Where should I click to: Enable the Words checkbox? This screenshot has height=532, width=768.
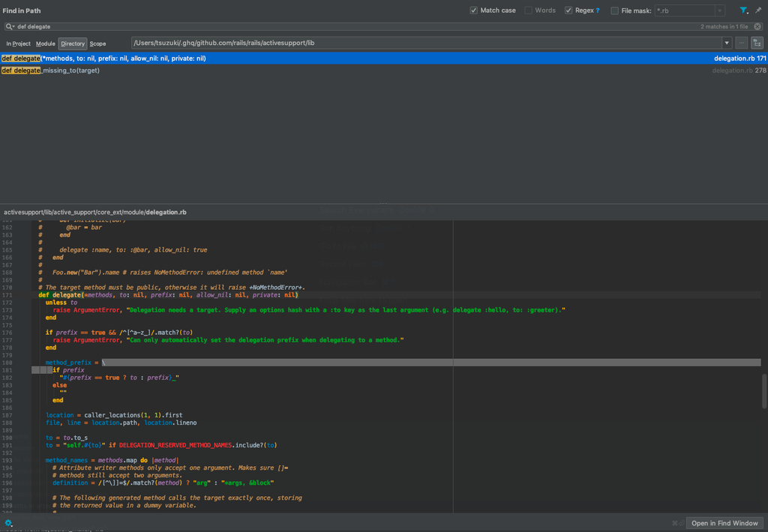coord(529,10)
